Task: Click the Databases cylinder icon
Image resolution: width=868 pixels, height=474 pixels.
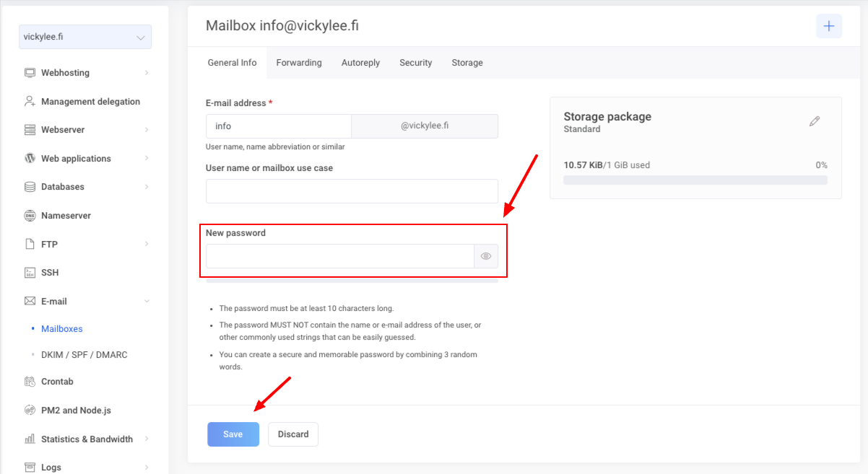Action: tap(30, 187)
